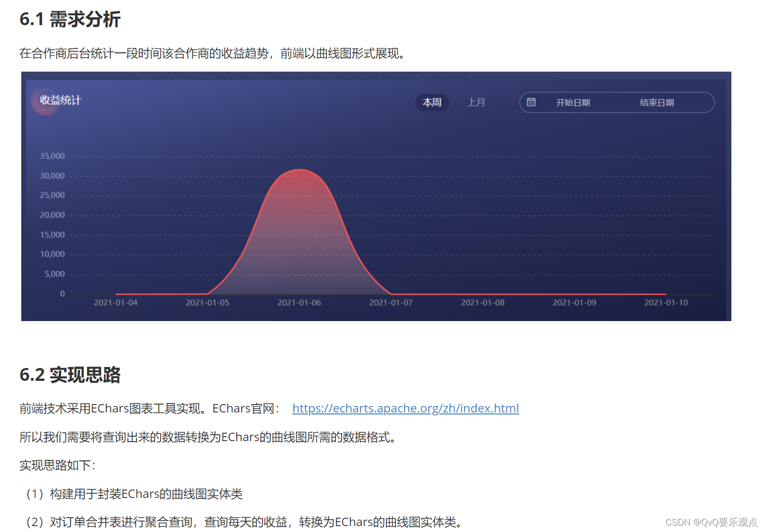This screenshot has height=532, width=765.
Task: Click the 6.1 需求分析 heading
Action: tap(70, 19)
